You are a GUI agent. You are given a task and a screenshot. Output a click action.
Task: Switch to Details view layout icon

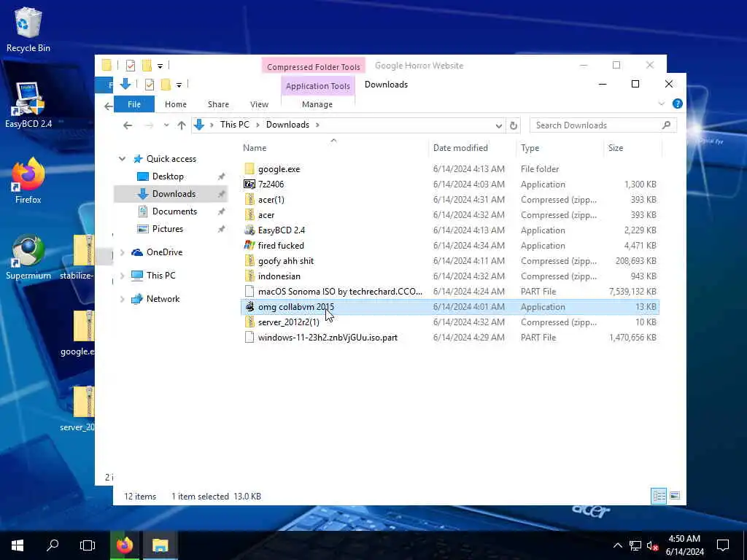coord(659,496)
